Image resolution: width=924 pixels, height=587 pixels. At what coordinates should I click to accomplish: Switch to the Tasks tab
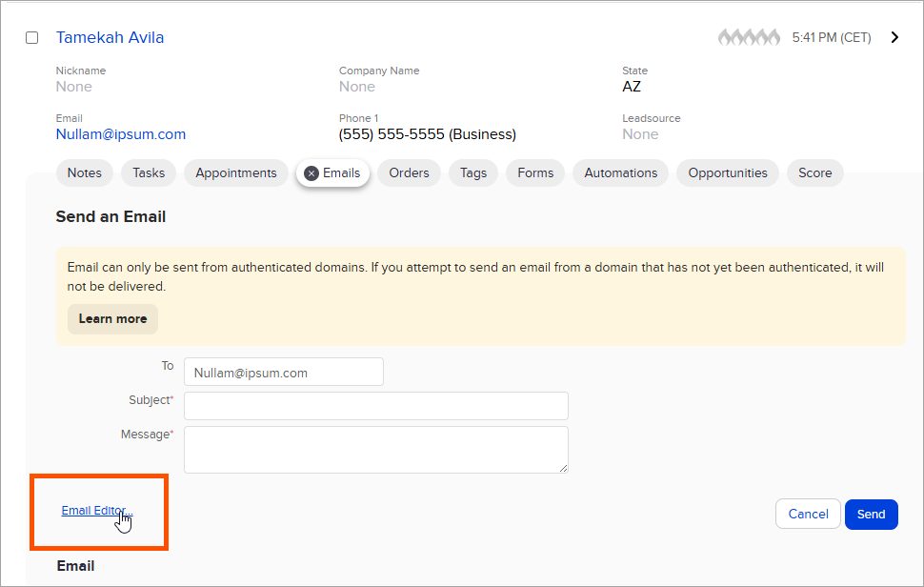149,172
